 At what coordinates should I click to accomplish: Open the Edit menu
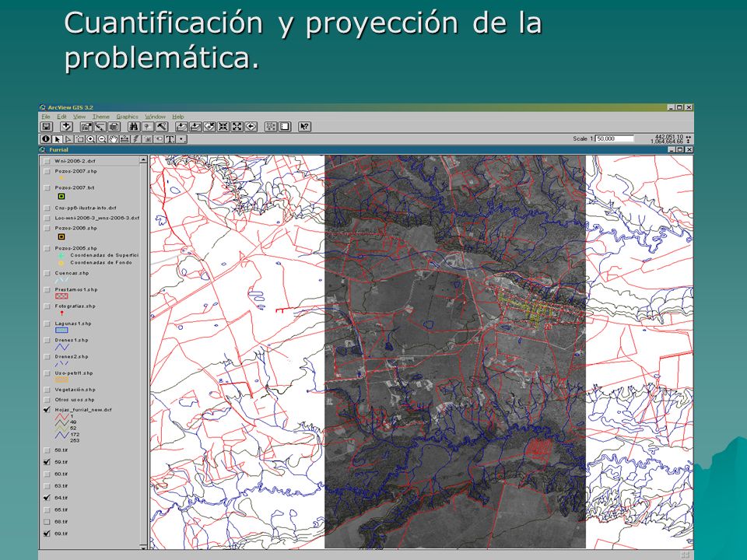click(x=62, y=117)
